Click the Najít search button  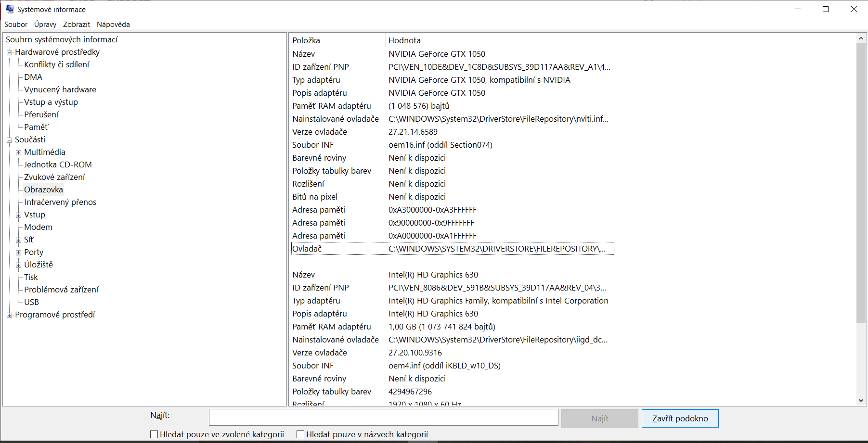(600, 418)
